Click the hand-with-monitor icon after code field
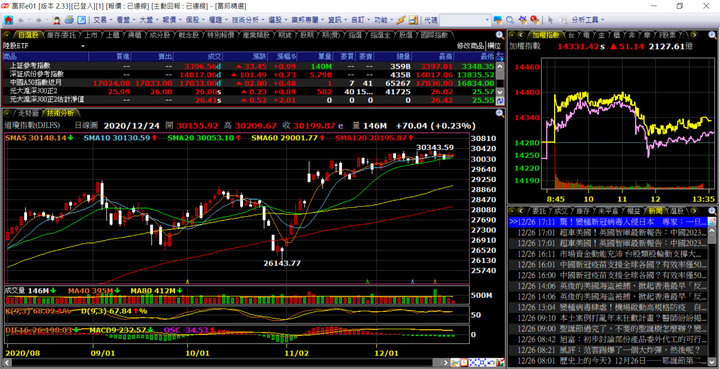Screen dimensions: 720x369 pyautogui.click(x=497, y=20)
